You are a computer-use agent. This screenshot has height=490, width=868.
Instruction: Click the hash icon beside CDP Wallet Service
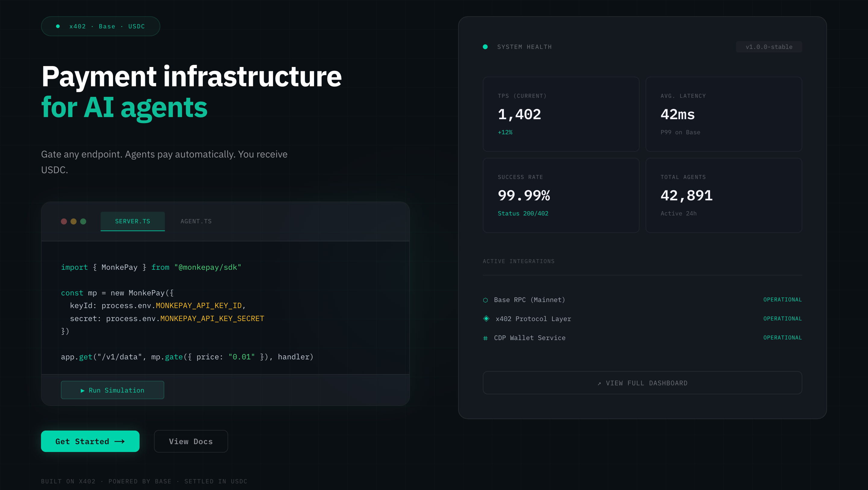[x=485, y=338]
